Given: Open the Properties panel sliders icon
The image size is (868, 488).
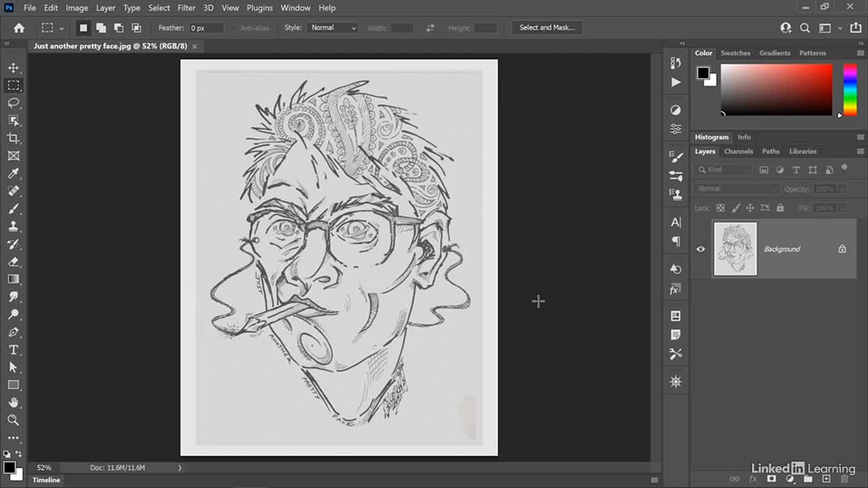Looking at the screenshot, I should [x=675, y=129].
